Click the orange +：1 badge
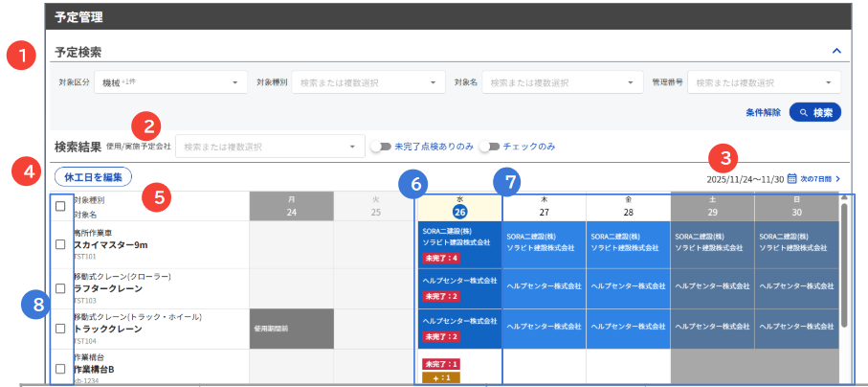The width and height of the screenshot is (868, 387). [x=441, y=377]
